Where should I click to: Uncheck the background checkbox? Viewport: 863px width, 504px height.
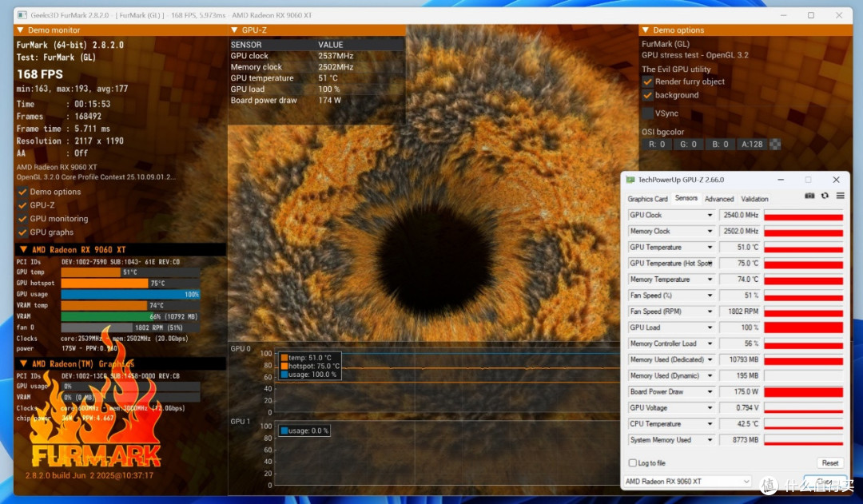(648, 95)
